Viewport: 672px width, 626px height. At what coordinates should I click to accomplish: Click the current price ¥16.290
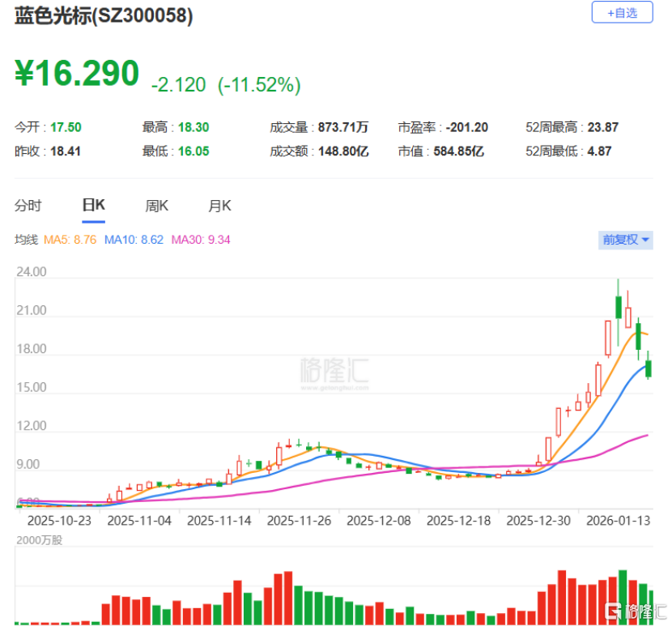pos(77,73)
